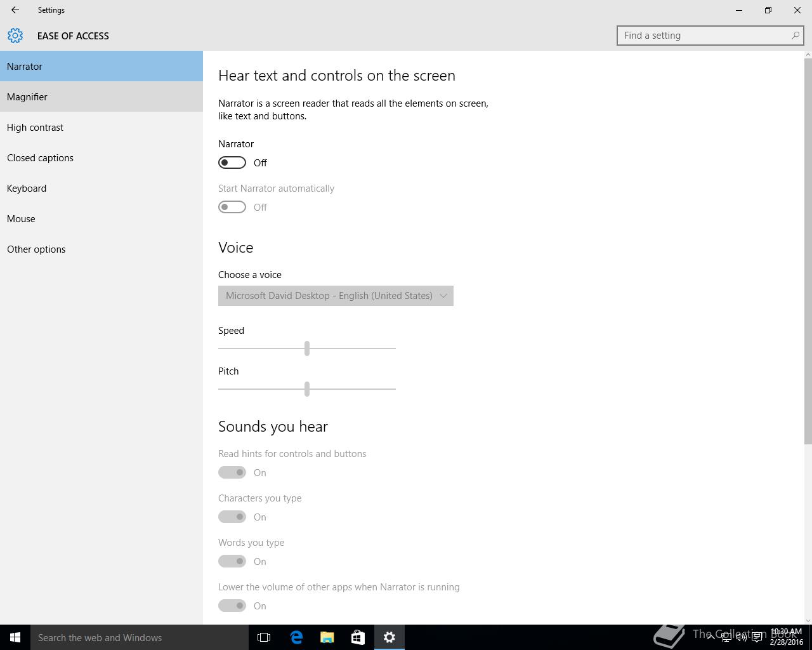Select Narrator in the sidebar

pos(101,66)
